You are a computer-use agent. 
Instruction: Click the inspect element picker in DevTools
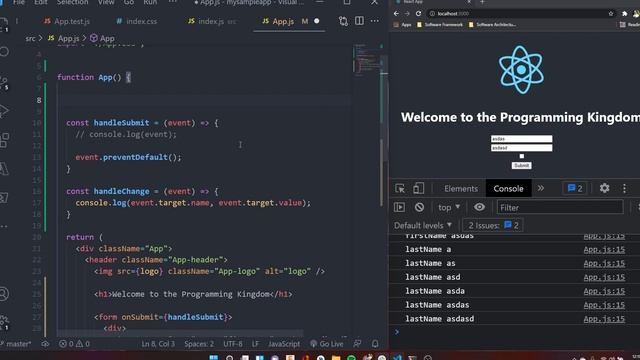pos(400,188)
